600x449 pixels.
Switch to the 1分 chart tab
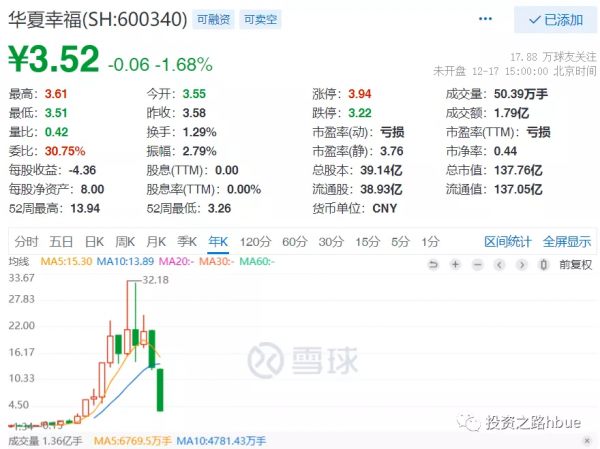[x=430, y=242]
